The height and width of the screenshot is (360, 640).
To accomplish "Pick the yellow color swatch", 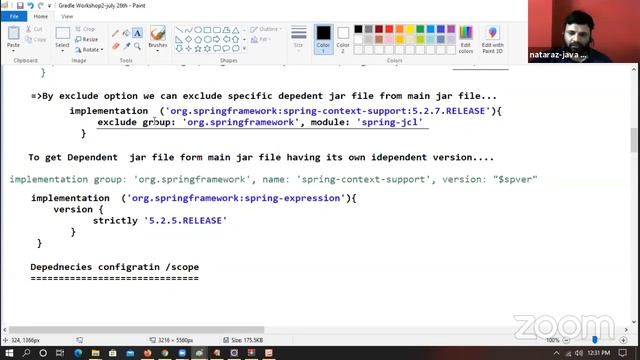I will pyautogui.click(x=410, y=29).
